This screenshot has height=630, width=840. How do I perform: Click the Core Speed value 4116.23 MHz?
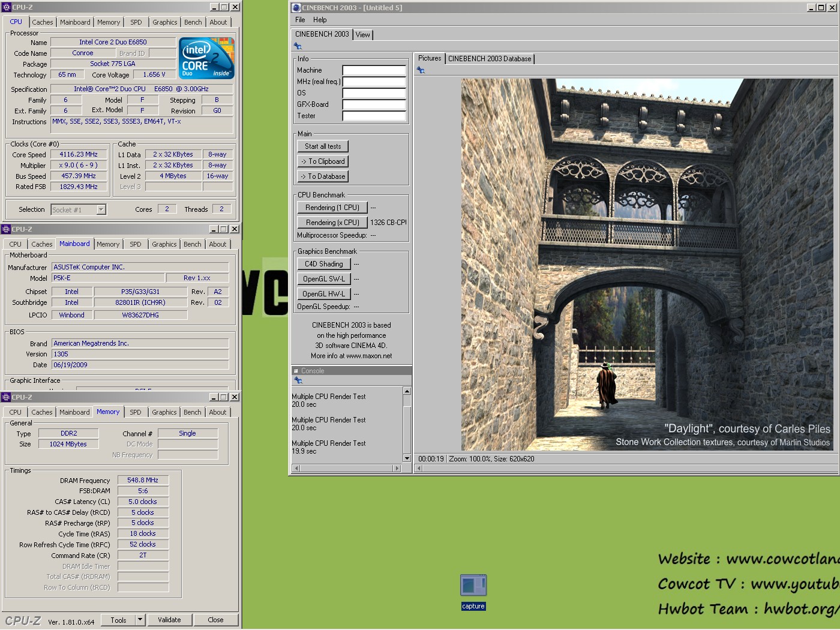(79, 154)
